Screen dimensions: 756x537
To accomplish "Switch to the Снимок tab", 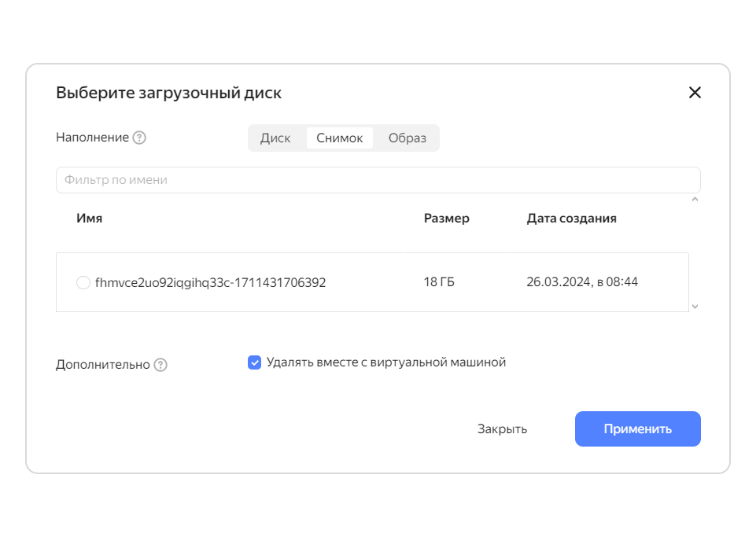I will tap(339, 138).
